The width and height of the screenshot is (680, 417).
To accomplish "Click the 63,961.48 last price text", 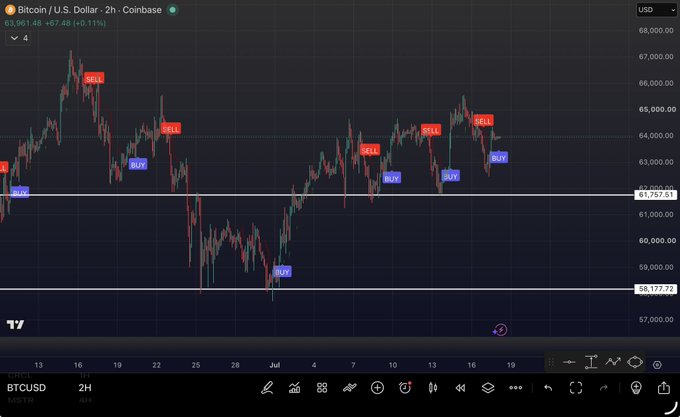I will point(23,23).
